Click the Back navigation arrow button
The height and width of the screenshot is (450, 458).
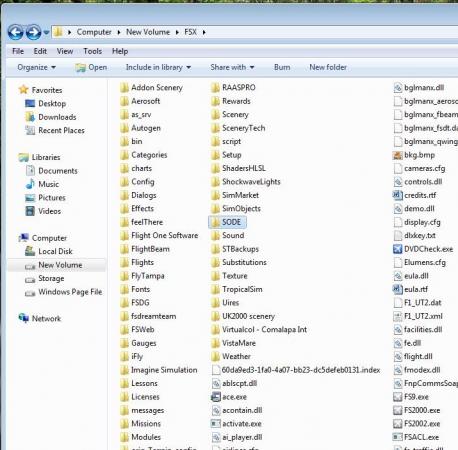point(16,33)
